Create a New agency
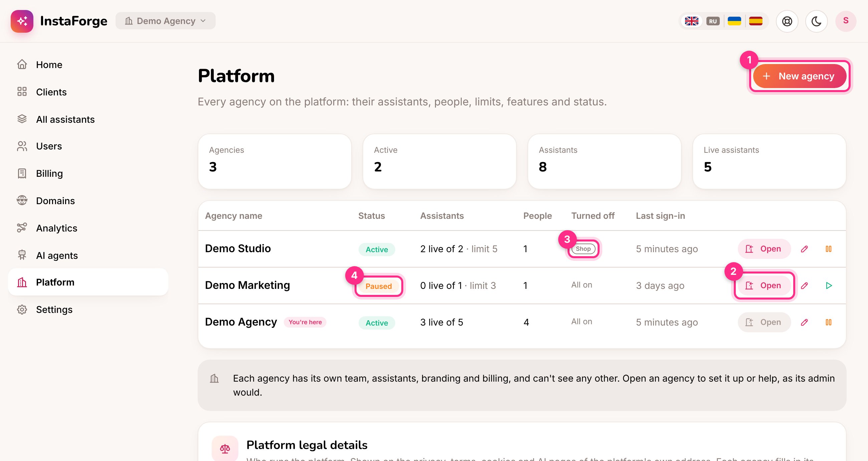 799,76
